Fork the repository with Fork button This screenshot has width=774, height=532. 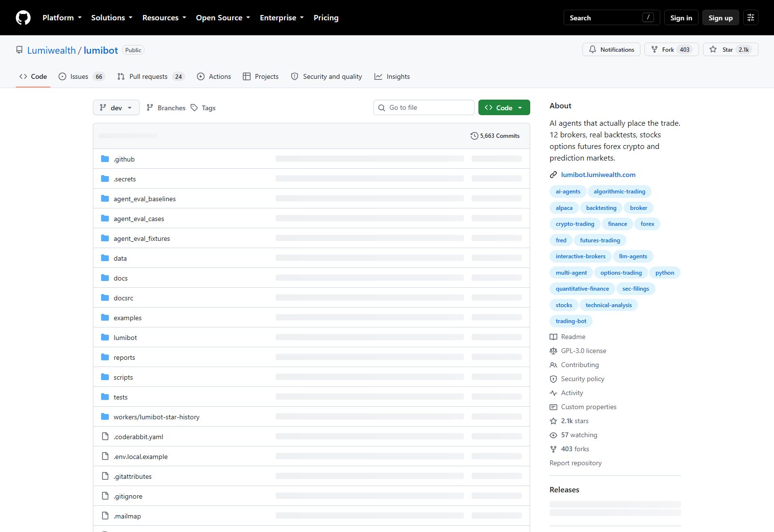[671, 49]
